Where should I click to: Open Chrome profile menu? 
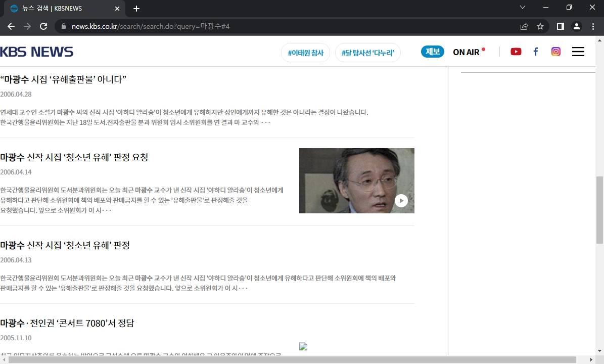pos(577,26)
